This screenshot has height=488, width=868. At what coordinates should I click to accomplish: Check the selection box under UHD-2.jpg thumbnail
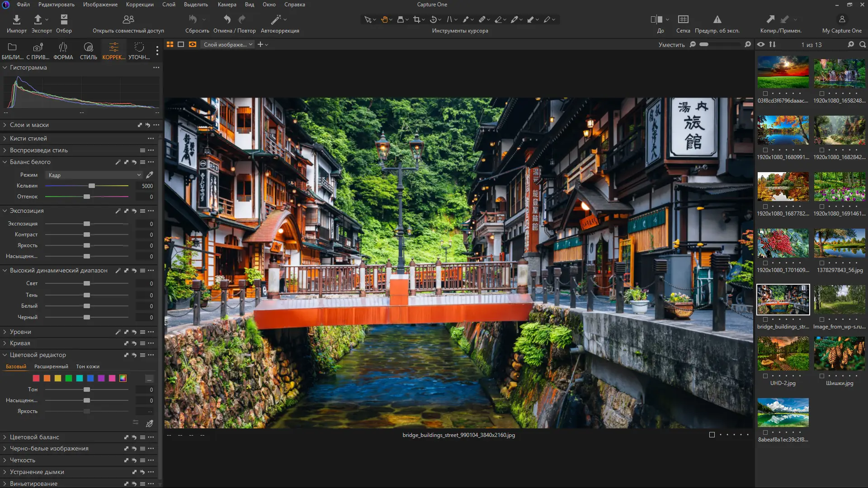coord(765,376)
